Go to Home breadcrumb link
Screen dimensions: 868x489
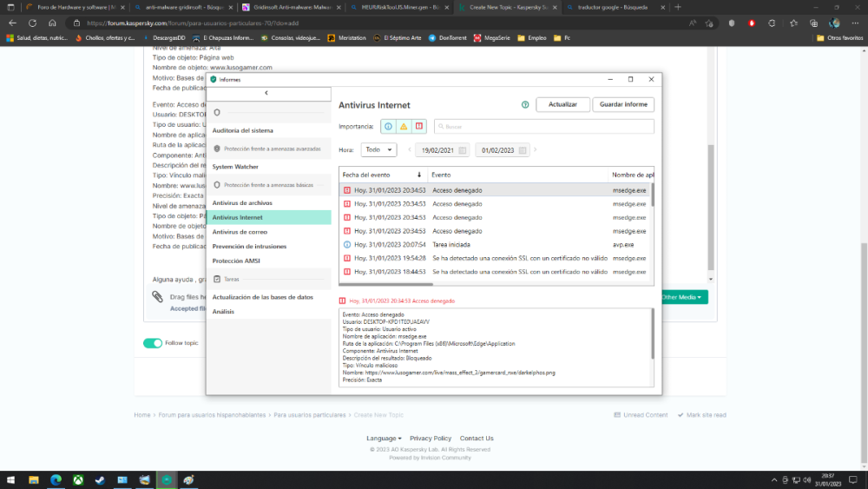(x=141, y=415)
